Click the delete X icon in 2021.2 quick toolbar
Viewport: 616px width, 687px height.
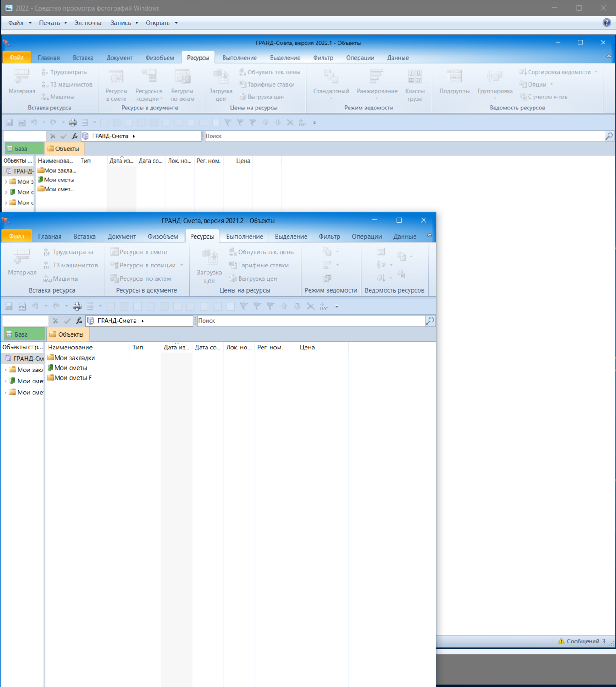click(311, 306)
